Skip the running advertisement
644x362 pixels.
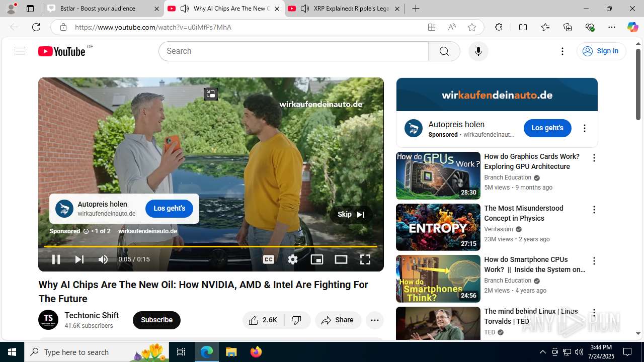[x=351, y=214]
